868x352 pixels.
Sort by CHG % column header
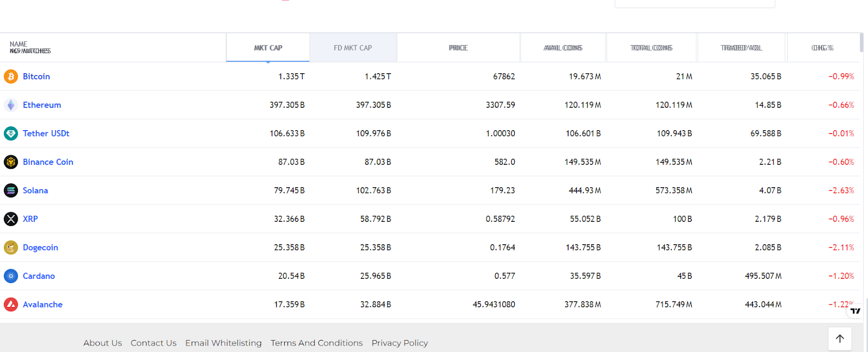[823, 48]
